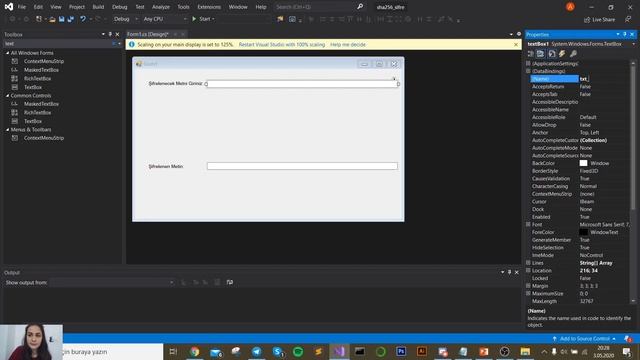
Task: Click the feedback icon beside Live Share
Action: [628, 19]
